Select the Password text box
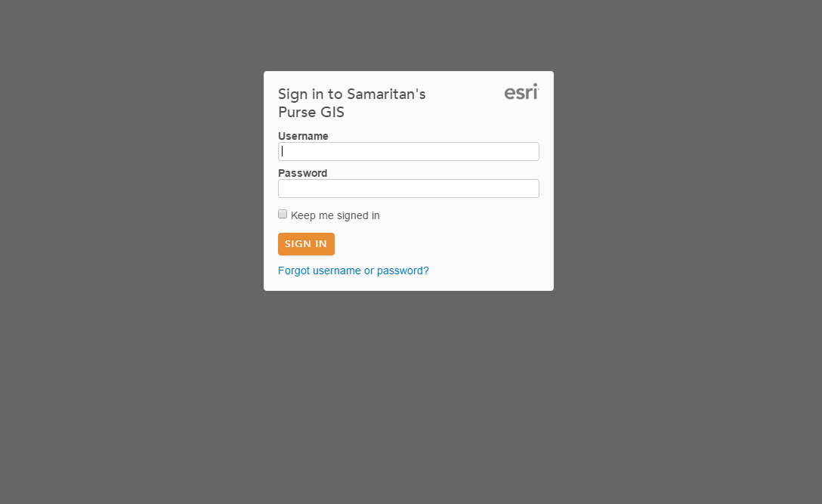Image resolution: width=822 pixels, height=504 pixels. point(408,188)
